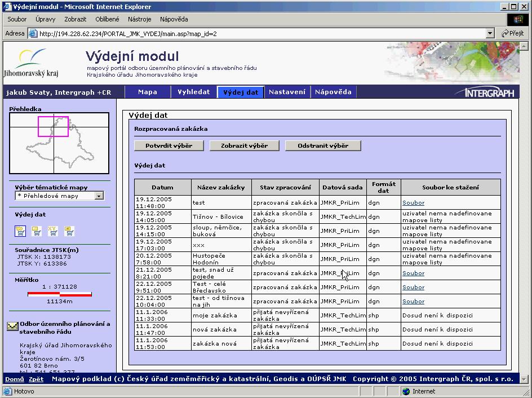Open the Soubor menu in the menu bar
Screen dimensions: 532x398
tap(17, 19)
